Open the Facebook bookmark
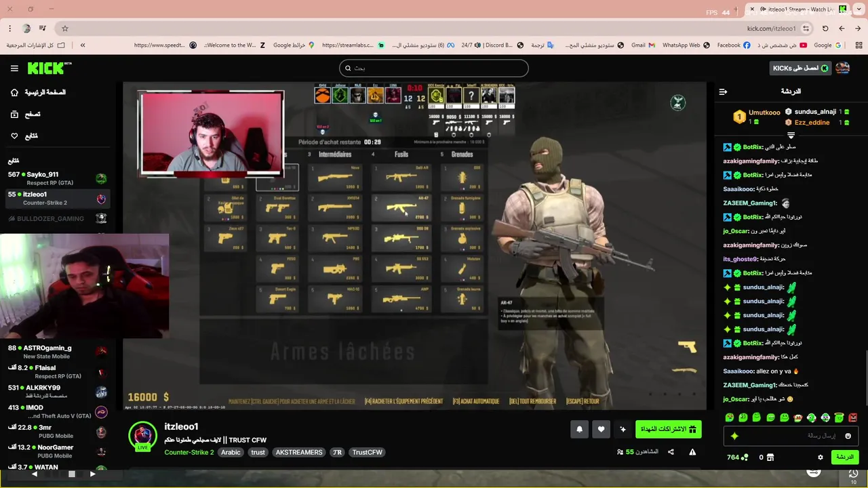 pos(734,45)
